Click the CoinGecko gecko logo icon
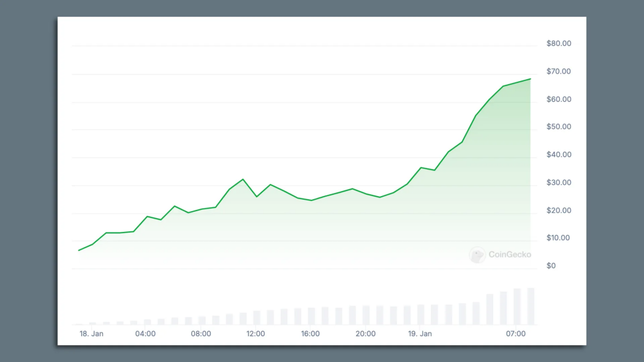The height and width of the screenshot is (362, 644). 477,255
